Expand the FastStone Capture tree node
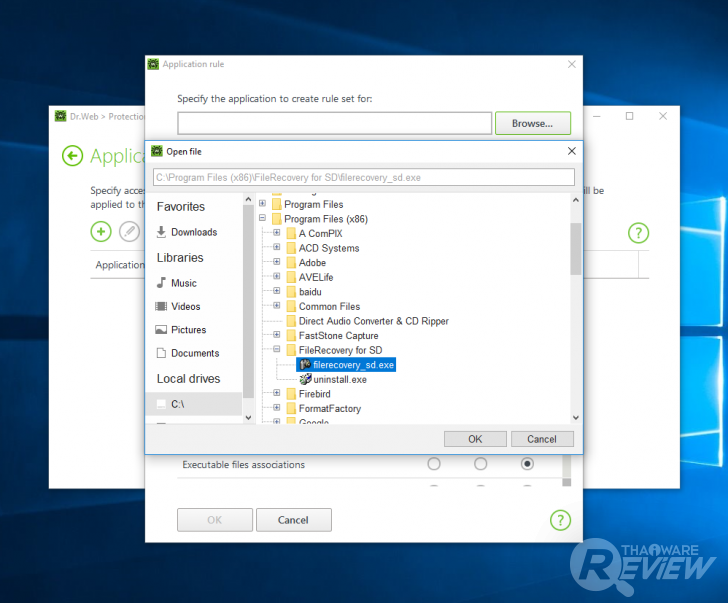The image size is (728, 603). [277, 335]
